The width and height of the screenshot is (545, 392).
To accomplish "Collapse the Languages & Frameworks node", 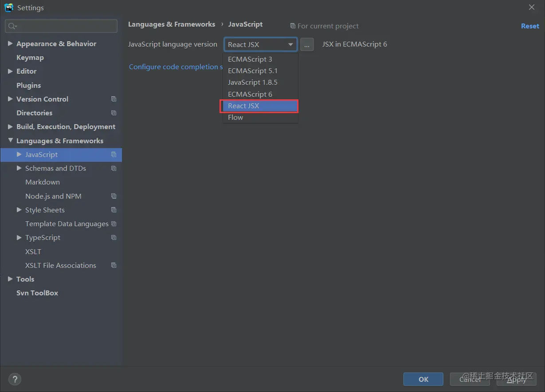I will click(x=10, y=141).
